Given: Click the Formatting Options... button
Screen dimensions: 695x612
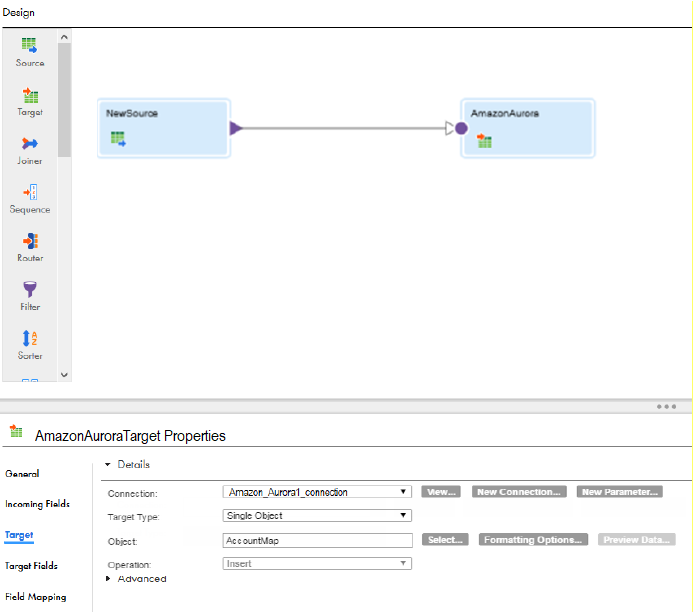Looking at the screenshot, I should 533,540.
